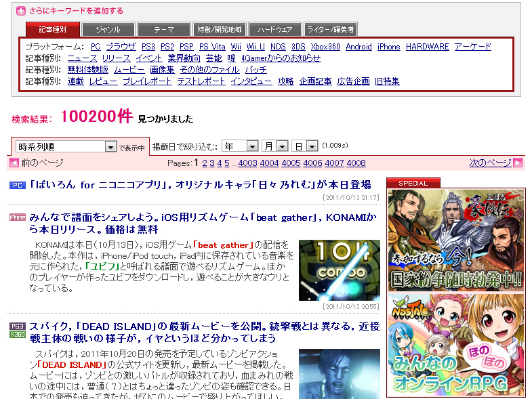Filter by ブラウザ platform link
This screenshot has height=399, width=532.
tap(121, 47)
